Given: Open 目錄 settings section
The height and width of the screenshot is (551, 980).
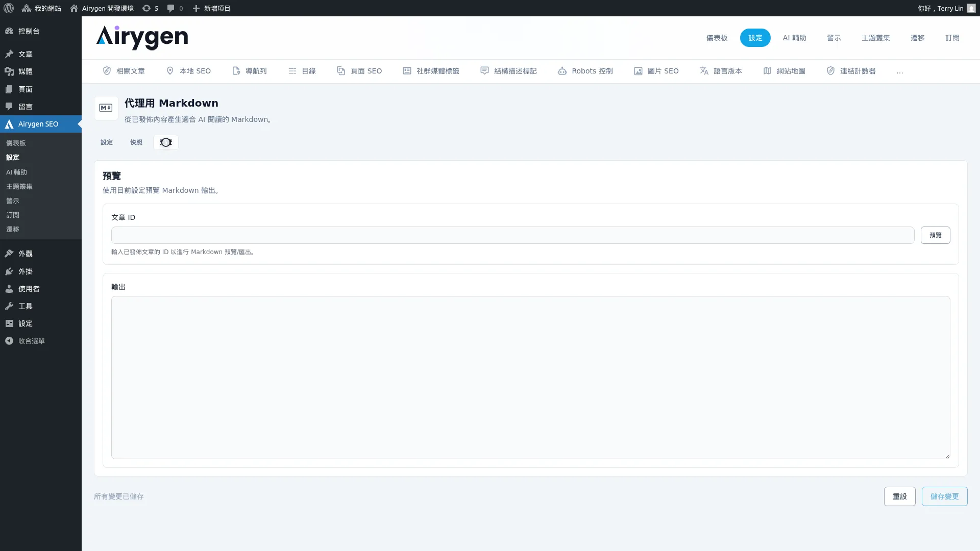Looking at the screenshot, I should click(x=302, y=71).
